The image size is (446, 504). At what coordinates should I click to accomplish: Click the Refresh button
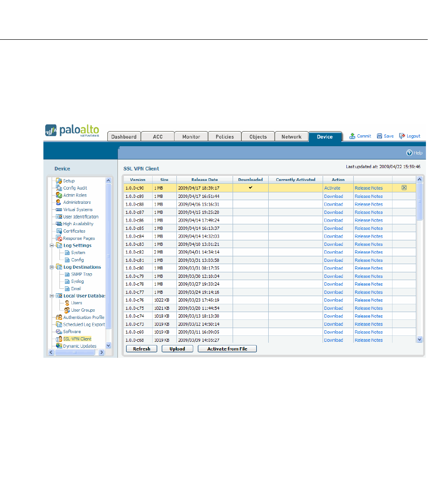point(142,349)
